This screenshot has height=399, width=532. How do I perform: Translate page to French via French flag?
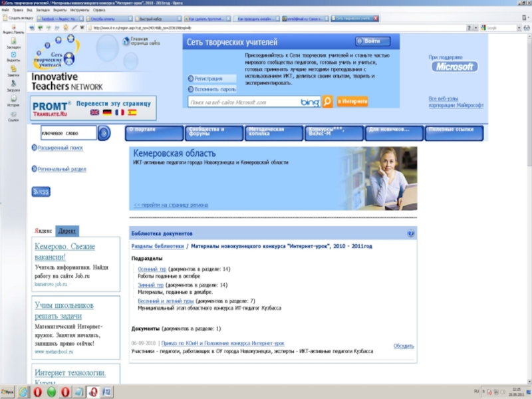point(120,112)
